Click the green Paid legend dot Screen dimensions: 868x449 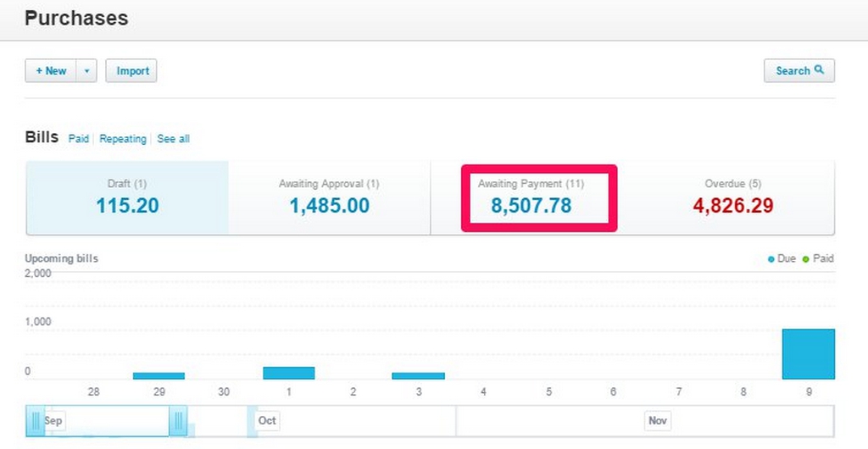pos(805,259)
